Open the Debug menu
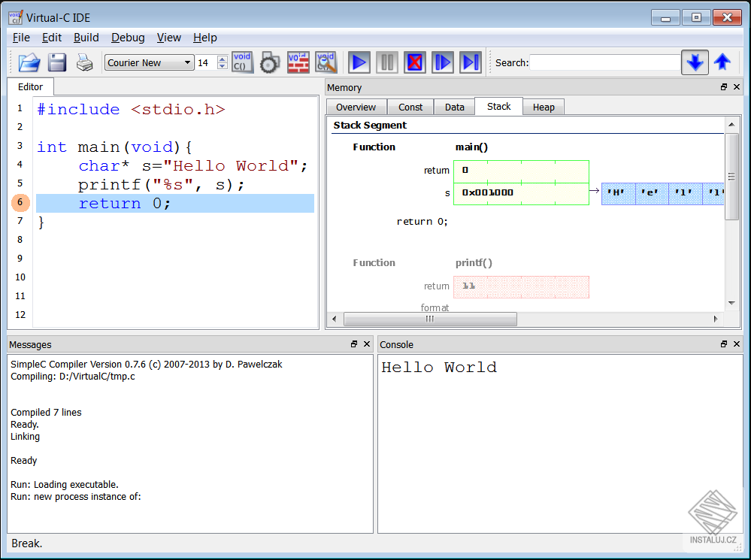 [x=128, y=38]
